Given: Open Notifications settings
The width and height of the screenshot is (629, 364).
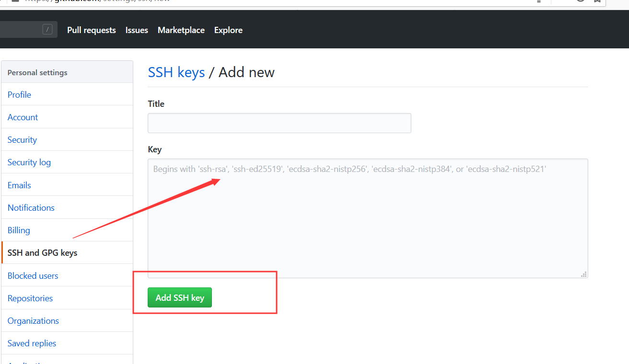Looking at the screenshot, I should point(31,208).
